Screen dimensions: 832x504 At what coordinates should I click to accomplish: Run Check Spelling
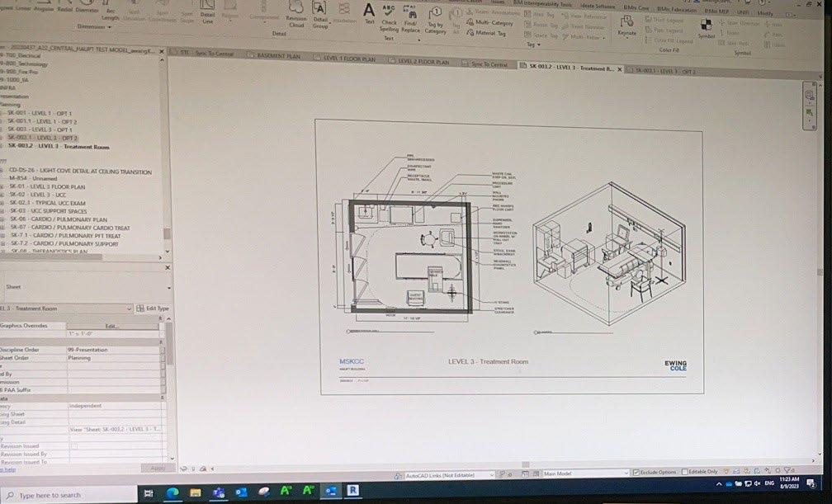click(x=389, y=19)
